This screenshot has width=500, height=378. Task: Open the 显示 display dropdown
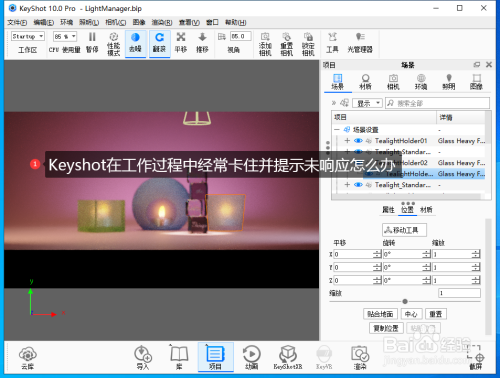pos(367,103)
